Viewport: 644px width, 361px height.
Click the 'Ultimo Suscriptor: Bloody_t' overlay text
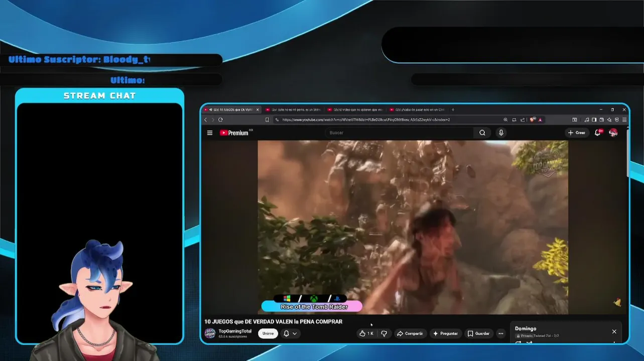click(79, 60)
